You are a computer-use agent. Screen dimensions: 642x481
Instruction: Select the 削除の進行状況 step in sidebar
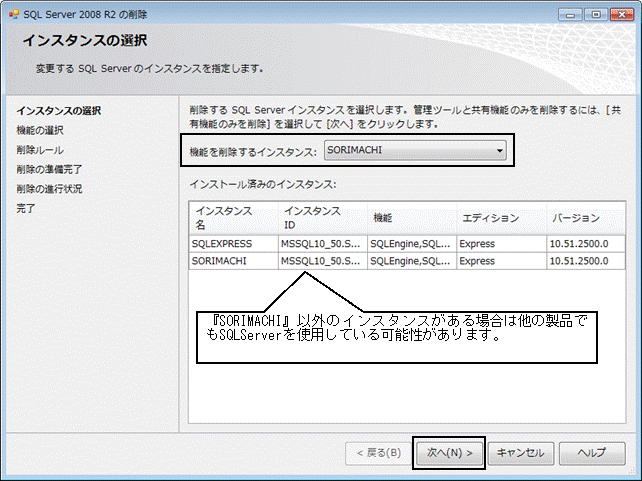(49, 189)
